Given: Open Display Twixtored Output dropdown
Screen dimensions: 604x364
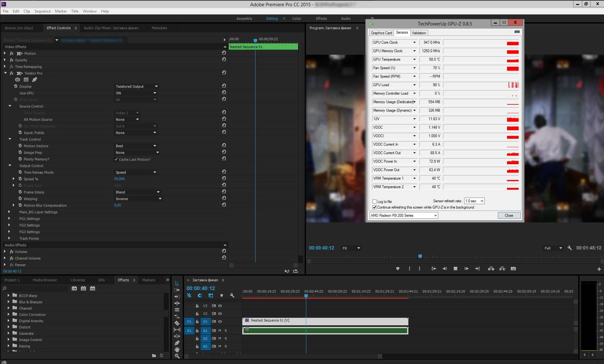Looking at the screenshot, I should click(136, 86).
